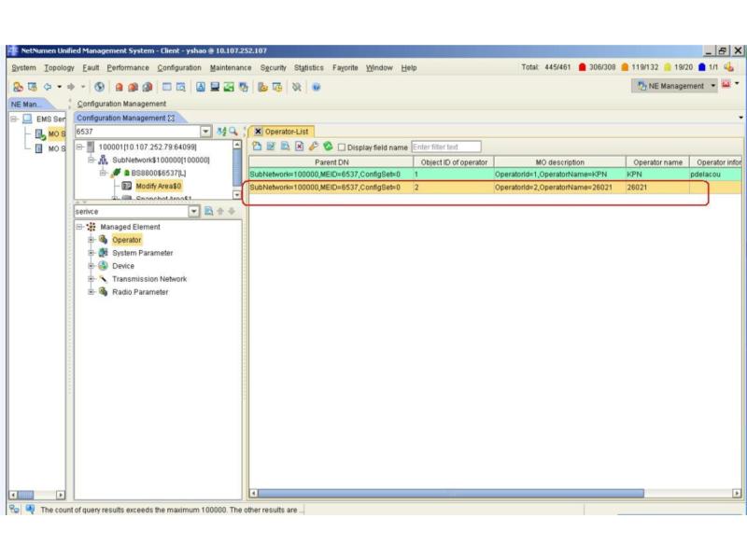
Task: Click the document icon right of the serivce dropdown
Action: tap(208, 211)
